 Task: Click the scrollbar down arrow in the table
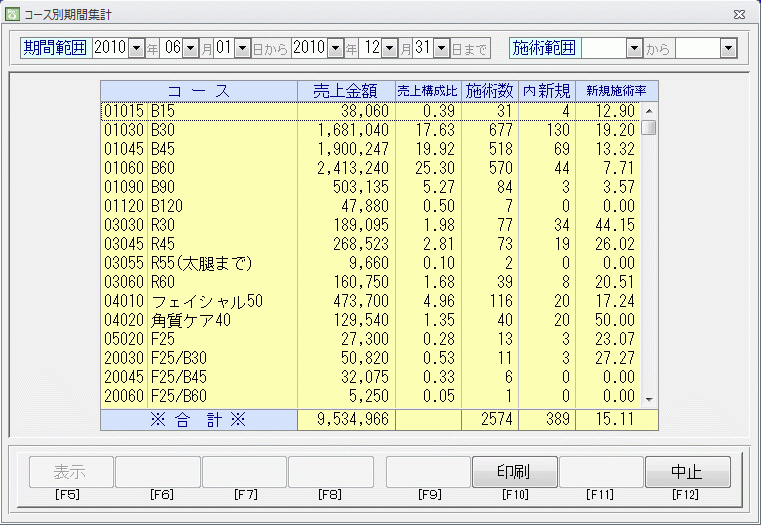click(649, 400)
